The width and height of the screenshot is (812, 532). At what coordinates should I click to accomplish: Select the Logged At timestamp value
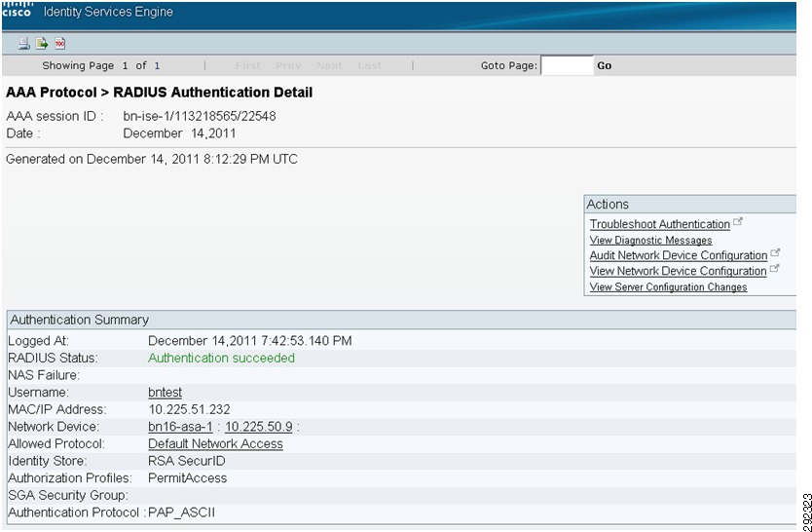coord(249,341)
